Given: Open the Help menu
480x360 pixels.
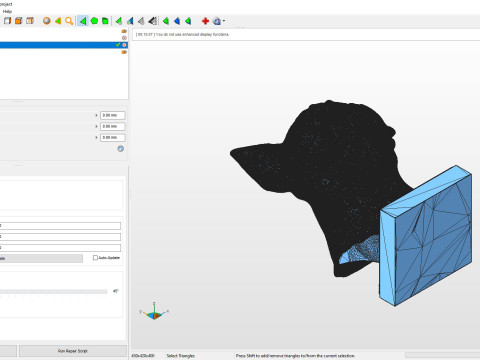Looking at the screenshot, I should (7, 11).
